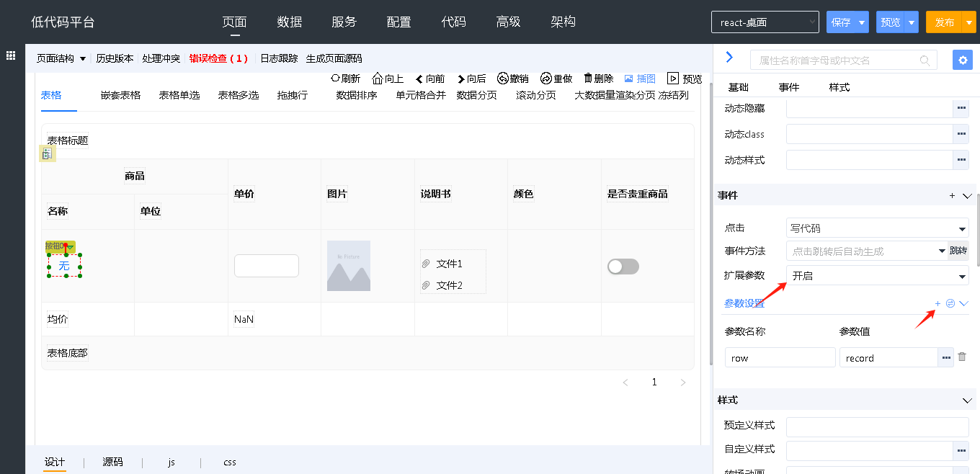Screen dimensions: 980x474
Task: Open the 扩展参数 dropdown set to 开启
Action: [x=877, y=275]
